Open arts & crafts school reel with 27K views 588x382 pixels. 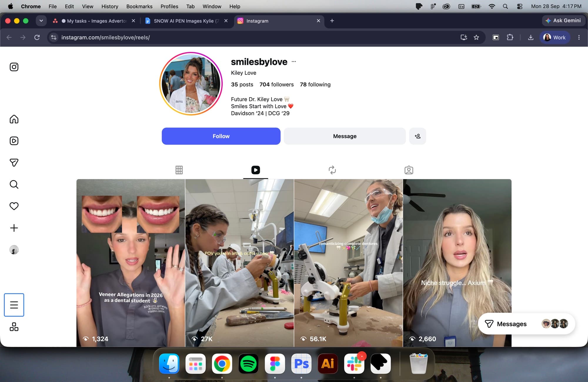(x=239, y=263)
